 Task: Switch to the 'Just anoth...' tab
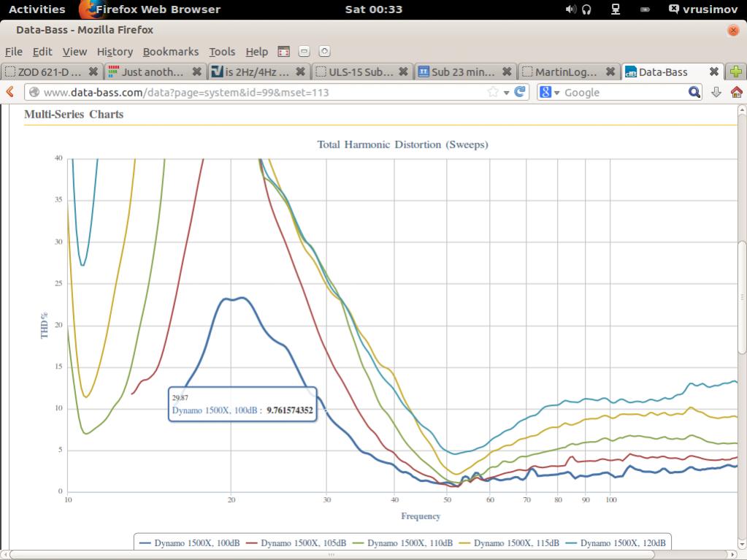tap(154, 72)
